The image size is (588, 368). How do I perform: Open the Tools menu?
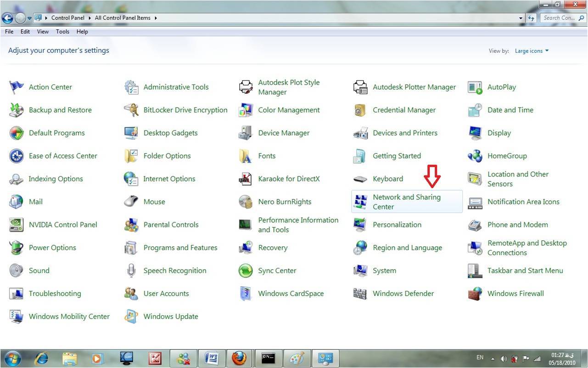click(x=62, y=32)
